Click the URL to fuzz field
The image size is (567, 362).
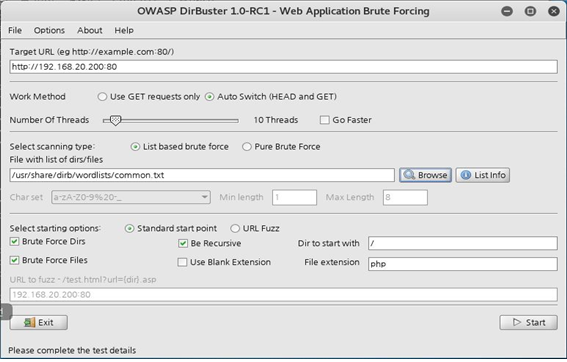[283, 295]
